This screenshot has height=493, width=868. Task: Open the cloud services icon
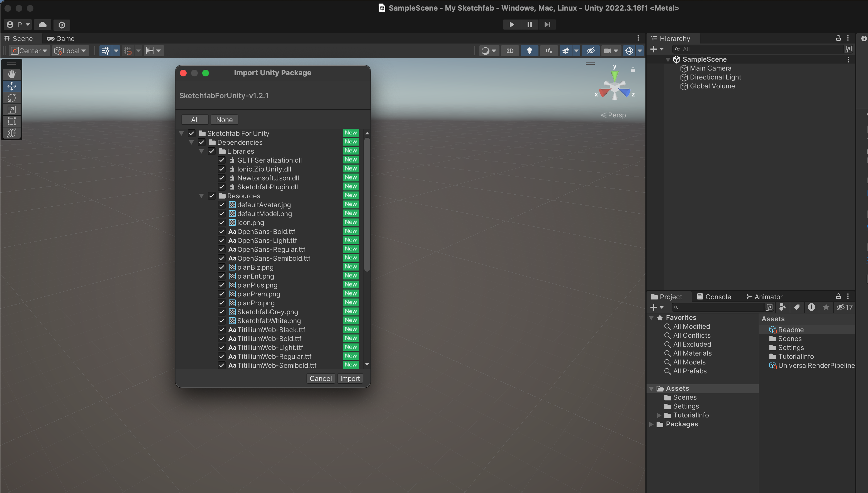point(43,25)
